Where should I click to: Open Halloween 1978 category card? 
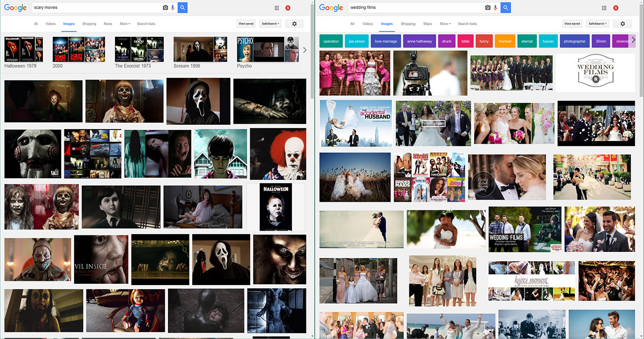[x=23, y=53]
